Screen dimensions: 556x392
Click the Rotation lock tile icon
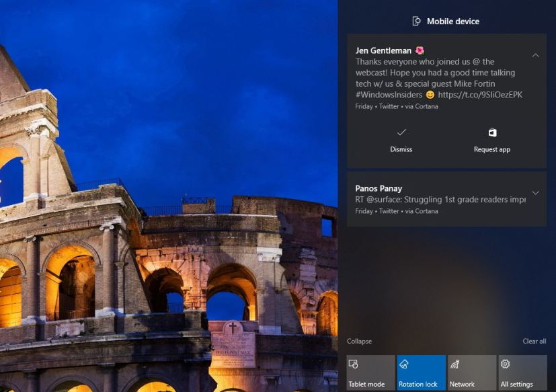tap(404, 364)
